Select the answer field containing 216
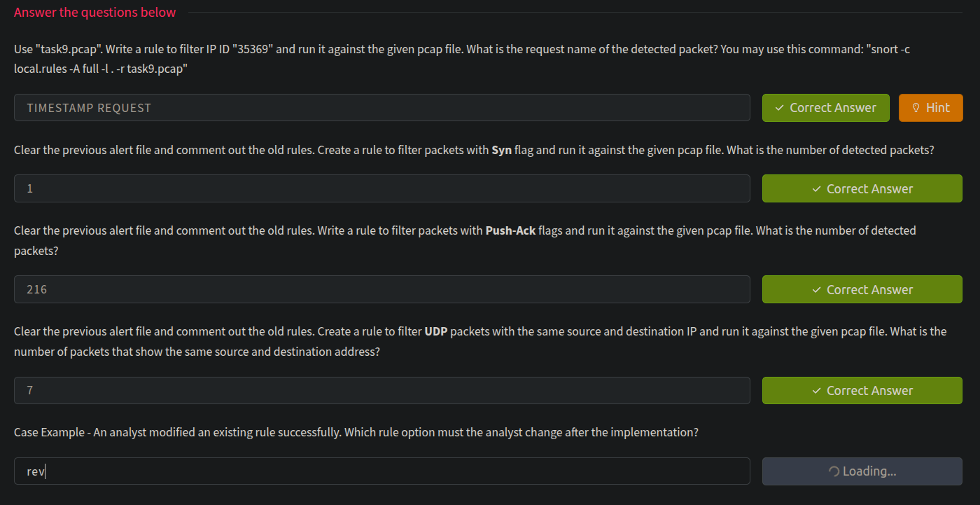 (381, 289)
